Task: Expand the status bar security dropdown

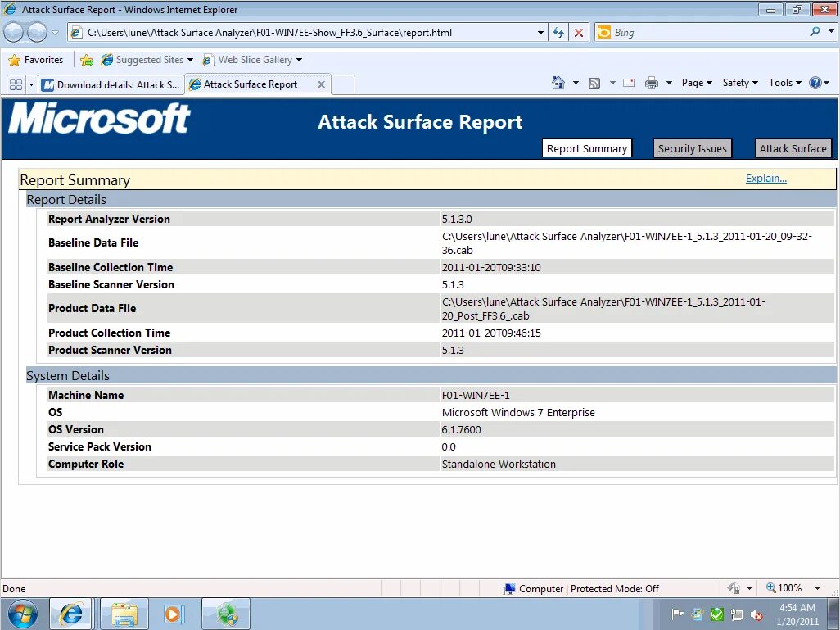Action: (749, 589)
